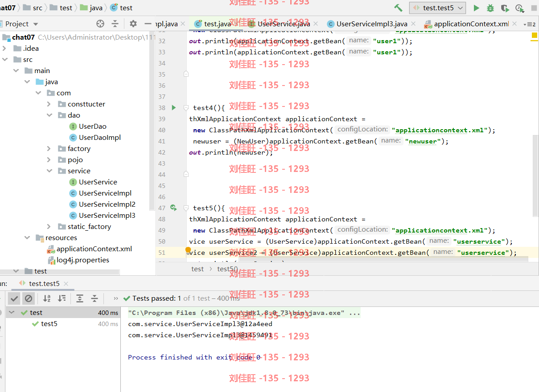The image size is (539, 392).
Task: Toggle Show Ignored tests button
Action: point(29,298)
